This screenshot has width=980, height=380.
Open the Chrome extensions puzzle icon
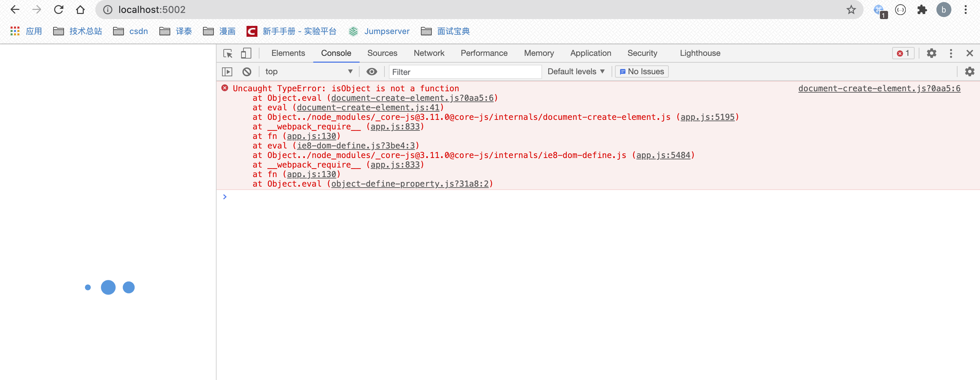click(922, 10)
